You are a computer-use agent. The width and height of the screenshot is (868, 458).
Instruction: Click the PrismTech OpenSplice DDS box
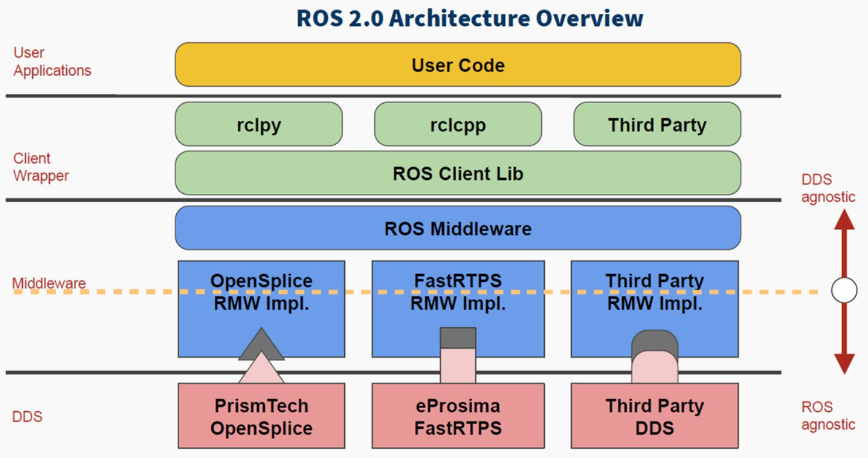[261, 416]
